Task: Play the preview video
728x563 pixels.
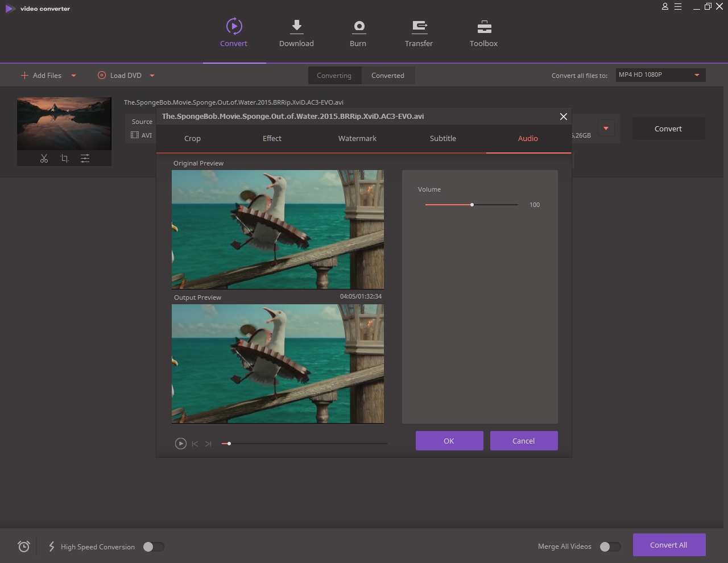Action: (x=180, y=444)
